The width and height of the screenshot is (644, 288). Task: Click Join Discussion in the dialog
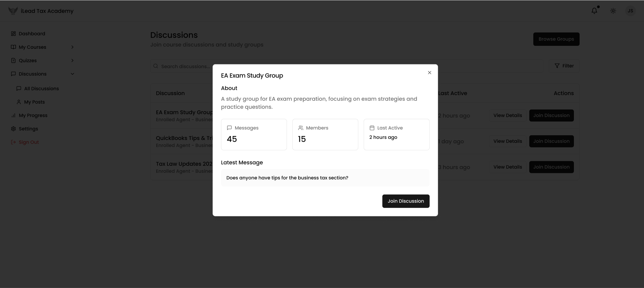406,201
